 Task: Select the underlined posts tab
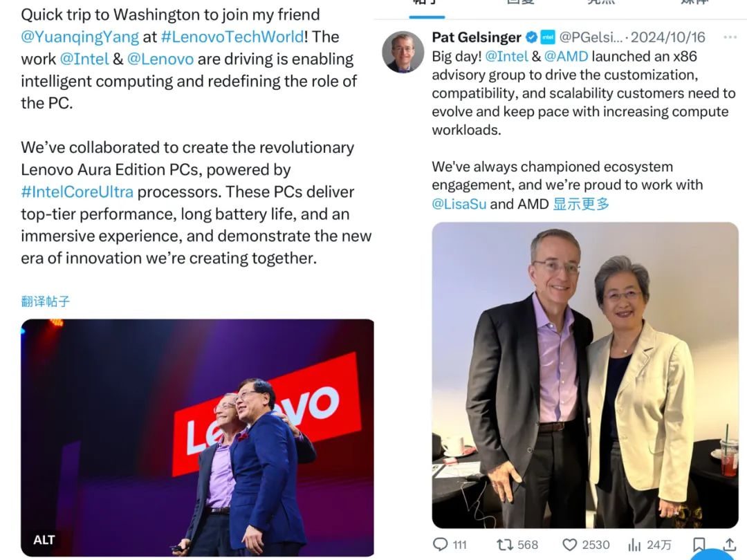tap(427, 7)
